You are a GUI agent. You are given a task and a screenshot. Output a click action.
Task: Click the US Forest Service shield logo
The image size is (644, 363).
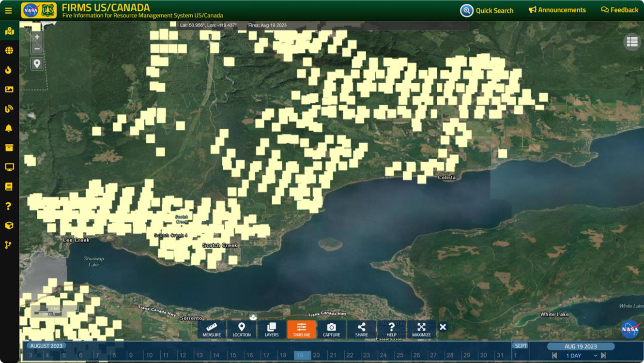47,10
